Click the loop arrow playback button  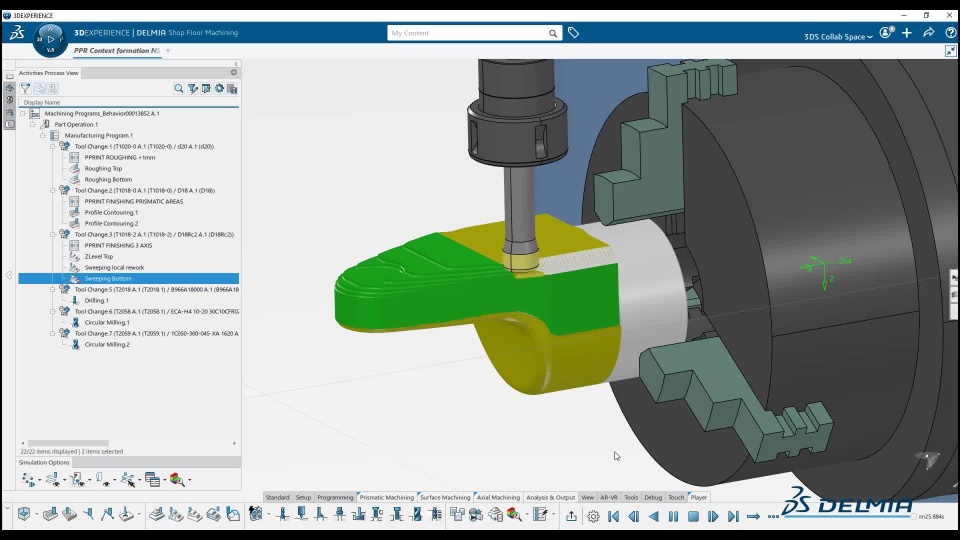pyautogui.click(x=753, y=517)
